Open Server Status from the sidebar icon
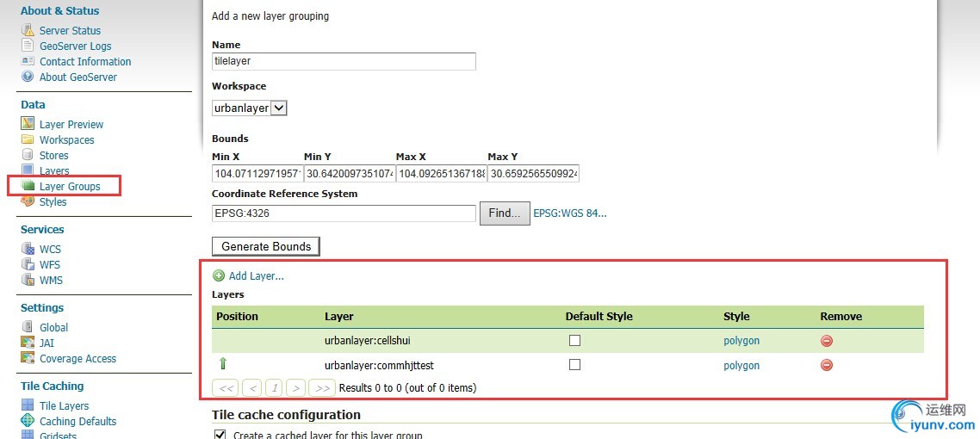 click(x=28, y=30)
